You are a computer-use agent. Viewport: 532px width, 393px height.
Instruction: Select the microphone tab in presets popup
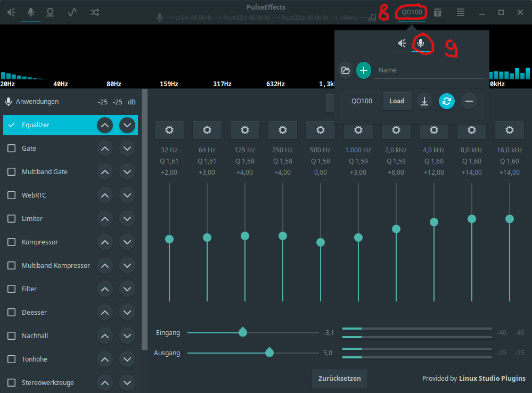pyautogui.click(x=421, y=43)
